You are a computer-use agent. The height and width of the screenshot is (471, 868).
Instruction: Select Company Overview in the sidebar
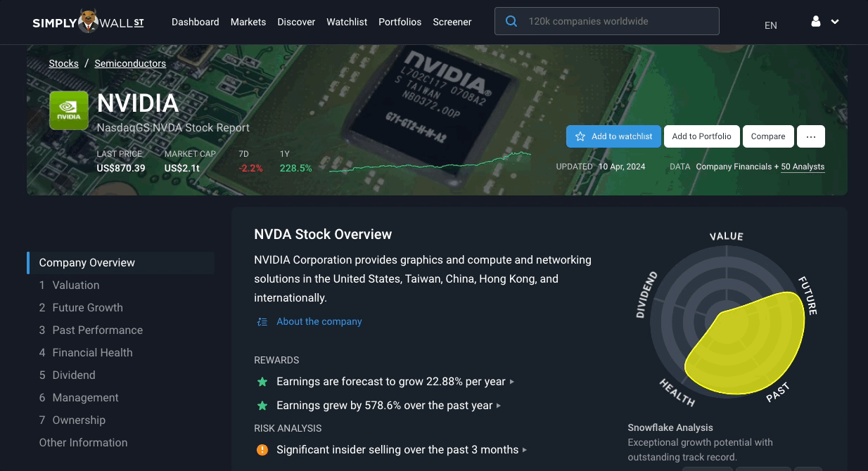(x=120, y=263)
